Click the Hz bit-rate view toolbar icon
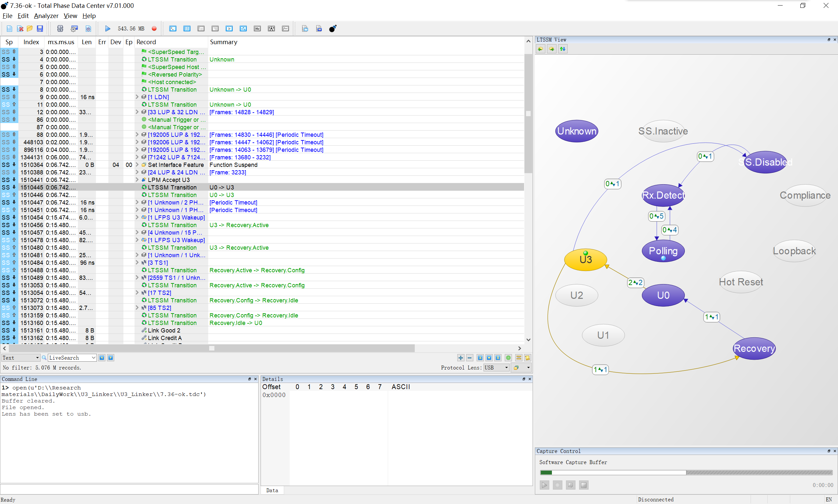Viewport: 838px width, 504px height. click(x=257, y=28)
